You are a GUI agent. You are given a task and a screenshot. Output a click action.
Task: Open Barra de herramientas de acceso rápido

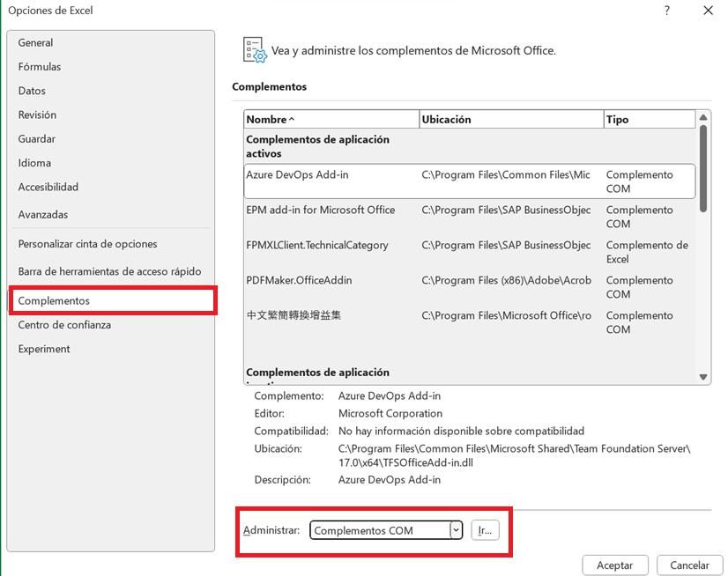coord(109,271)
